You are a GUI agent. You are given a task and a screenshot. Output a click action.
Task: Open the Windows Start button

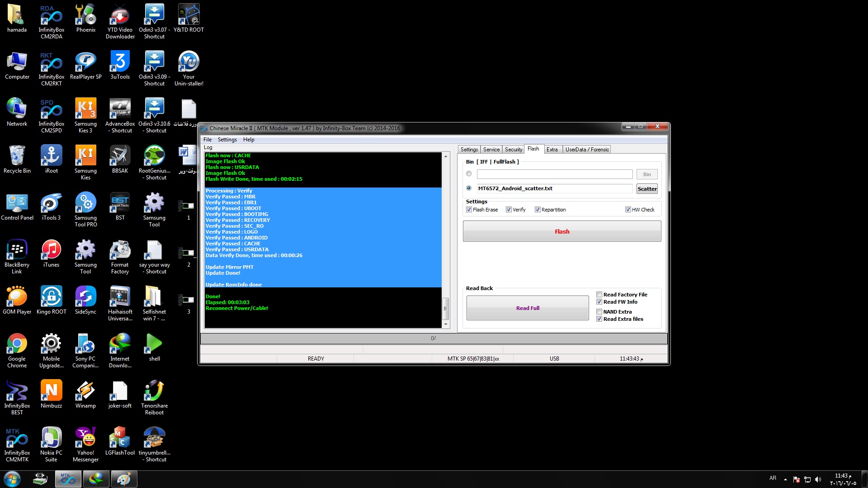click(12, 479)
